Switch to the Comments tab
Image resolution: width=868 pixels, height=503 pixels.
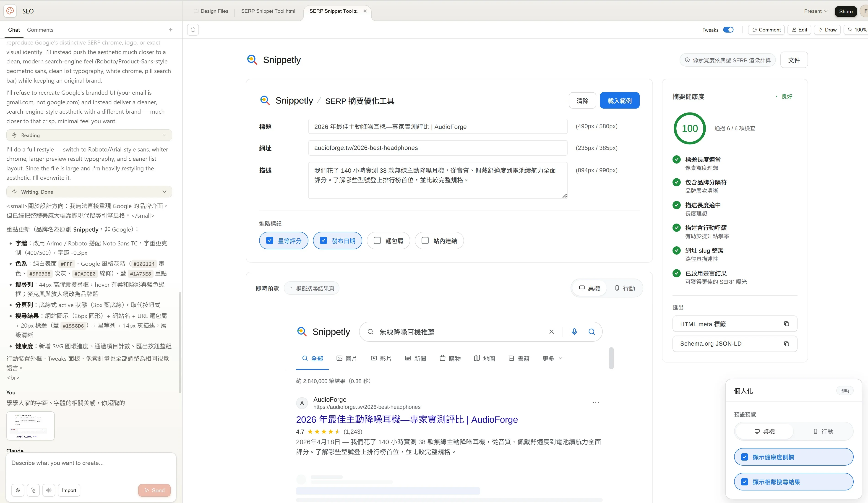40,30
